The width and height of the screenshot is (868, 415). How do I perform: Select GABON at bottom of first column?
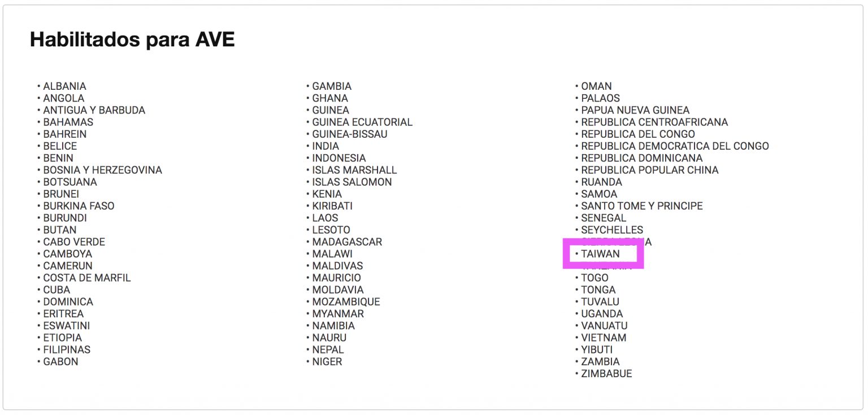(60, 361)
